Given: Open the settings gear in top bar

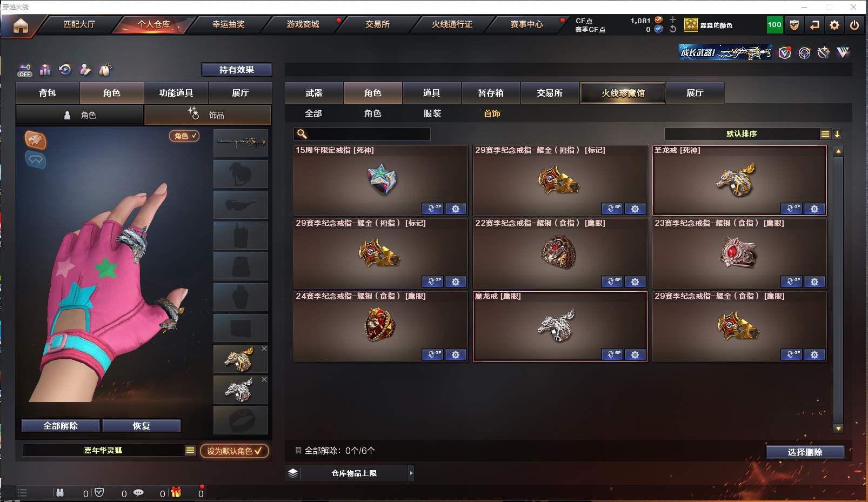Looking at the screenshot, I should click(834, 25).
